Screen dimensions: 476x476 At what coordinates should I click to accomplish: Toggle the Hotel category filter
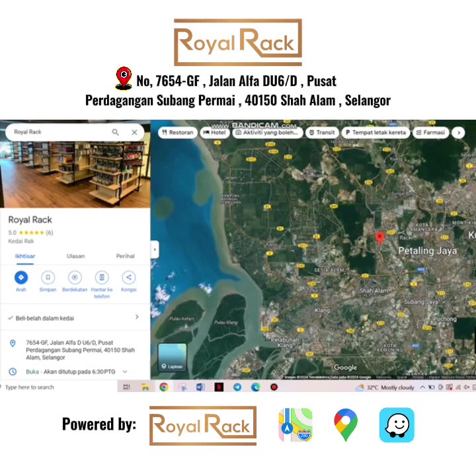214,132
